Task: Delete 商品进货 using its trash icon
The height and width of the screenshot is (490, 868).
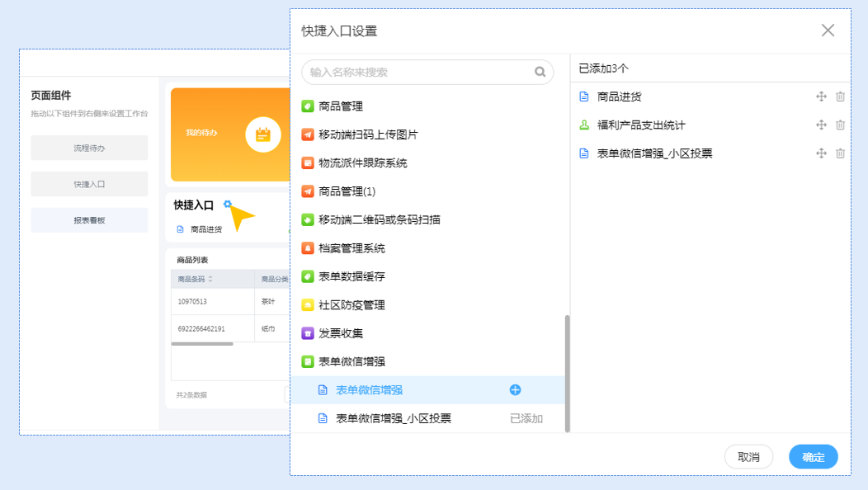Action: (x=840, y=97)
